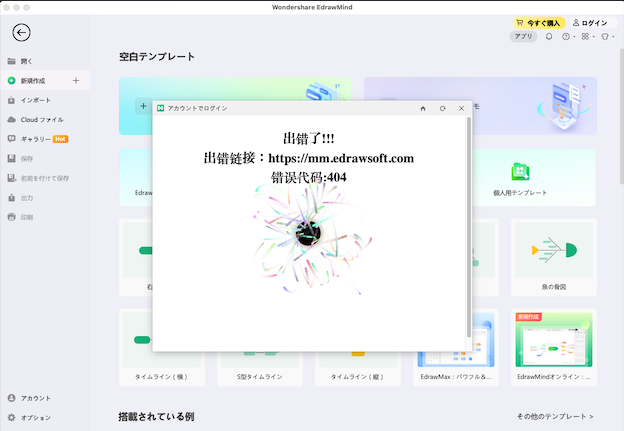The image size is (624, 431).
Task: Click the ログイン login button
Action: pos(590,23)
